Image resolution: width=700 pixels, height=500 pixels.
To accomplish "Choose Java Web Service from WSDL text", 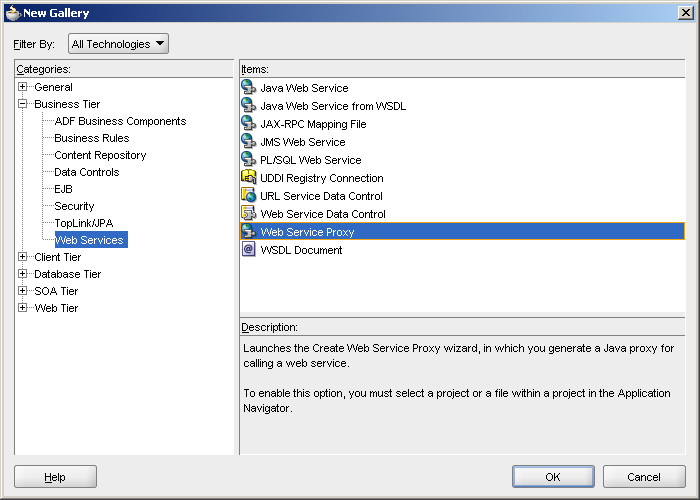I will pos(333,106).
